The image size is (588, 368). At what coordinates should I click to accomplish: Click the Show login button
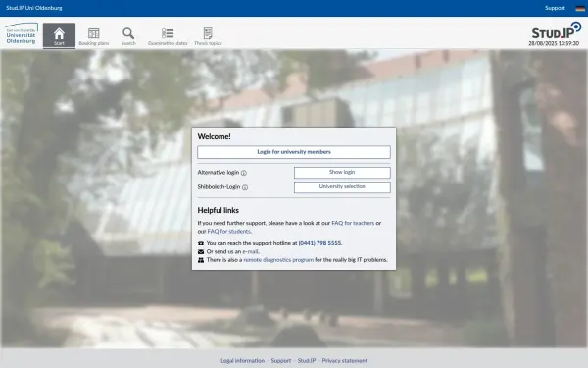point(342,173)
